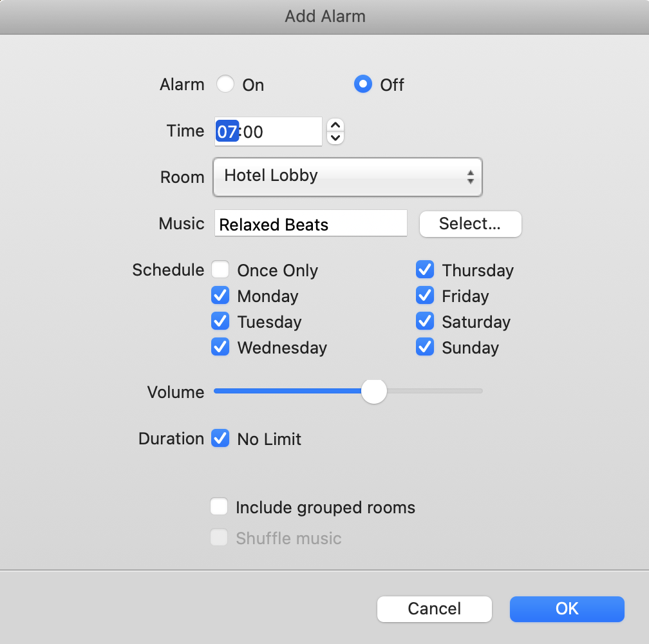649x644 pixels.
Task: Confirm the alarm with OK
Action: [567, 609]
